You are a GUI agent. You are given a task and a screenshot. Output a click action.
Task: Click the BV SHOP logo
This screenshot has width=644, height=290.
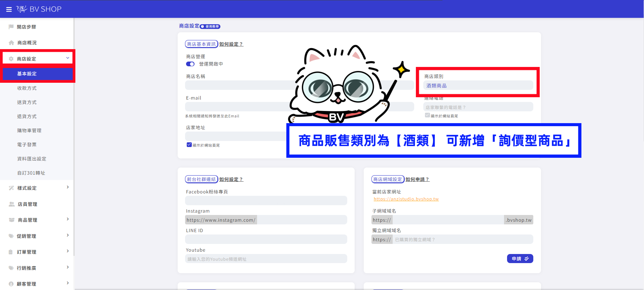(39, 9)
